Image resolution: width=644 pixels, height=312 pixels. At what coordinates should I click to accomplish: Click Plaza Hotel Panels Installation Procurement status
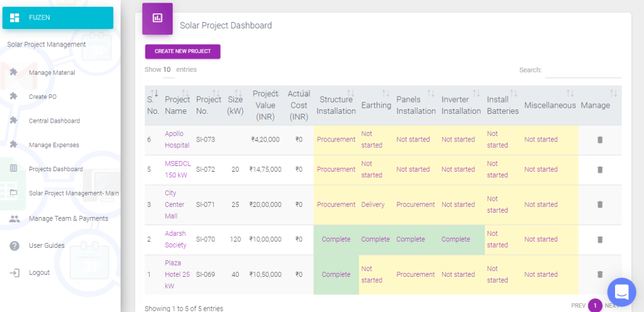click(416, 274)
